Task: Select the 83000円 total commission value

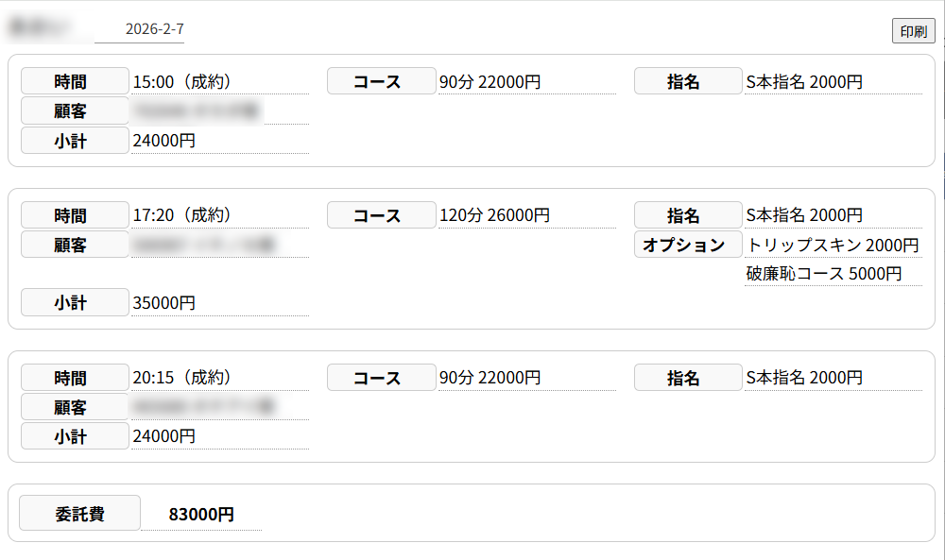Action: [x=201, y=515]
